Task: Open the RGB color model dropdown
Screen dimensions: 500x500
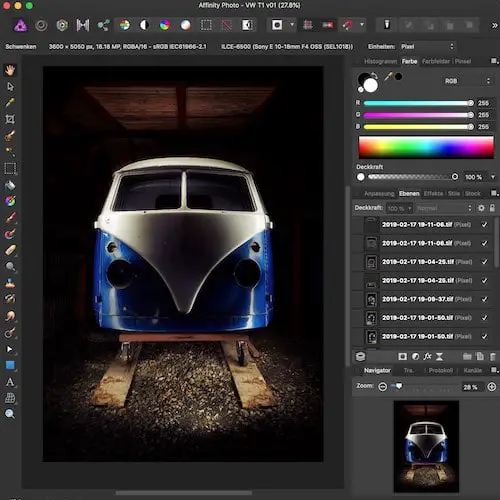Action: tap(467, 81)
